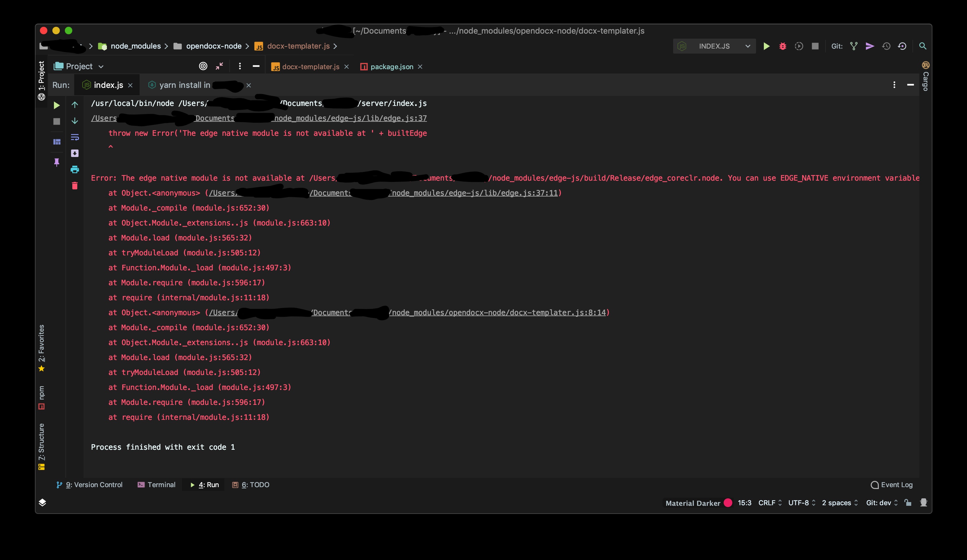Open the Event Log
This screenshot has width=967, height=560.
(x=892, y=485)
